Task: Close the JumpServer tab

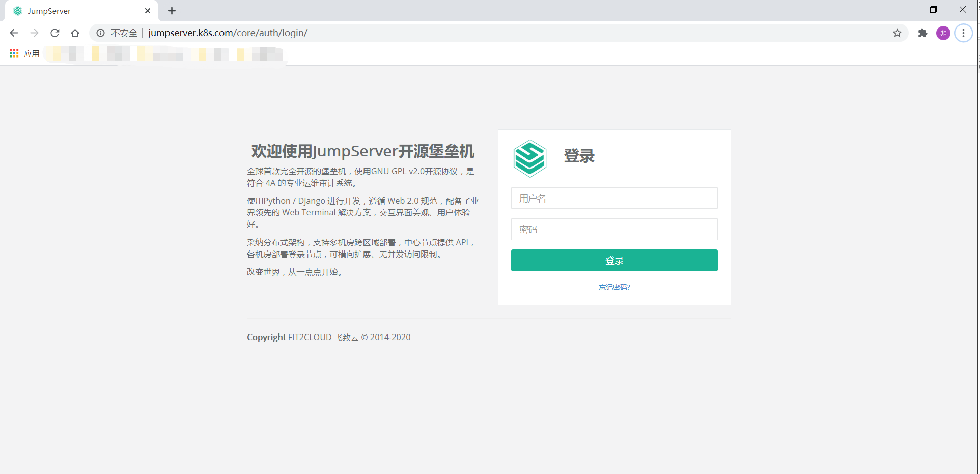Action: pos(148,11)
